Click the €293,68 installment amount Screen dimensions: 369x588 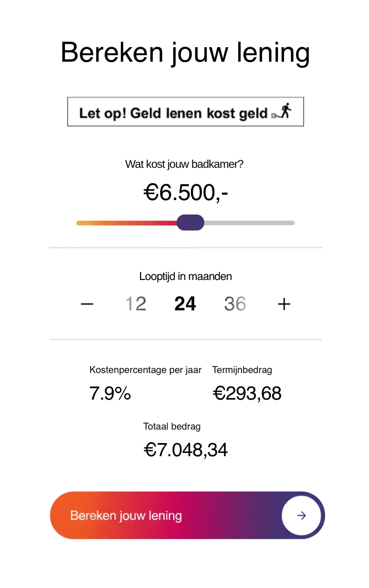tap(247, 394)
